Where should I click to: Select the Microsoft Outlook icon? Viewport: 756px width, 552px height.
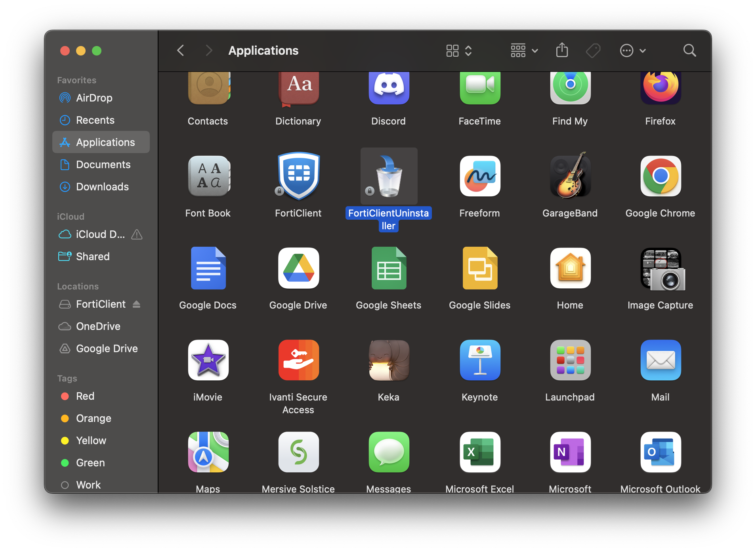tap(661, 452)
